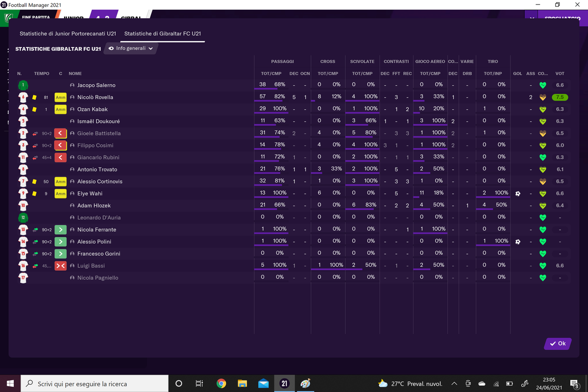The image size is (588, 392).
Task: Confirm with the Ok button
Action: [558, 343]
